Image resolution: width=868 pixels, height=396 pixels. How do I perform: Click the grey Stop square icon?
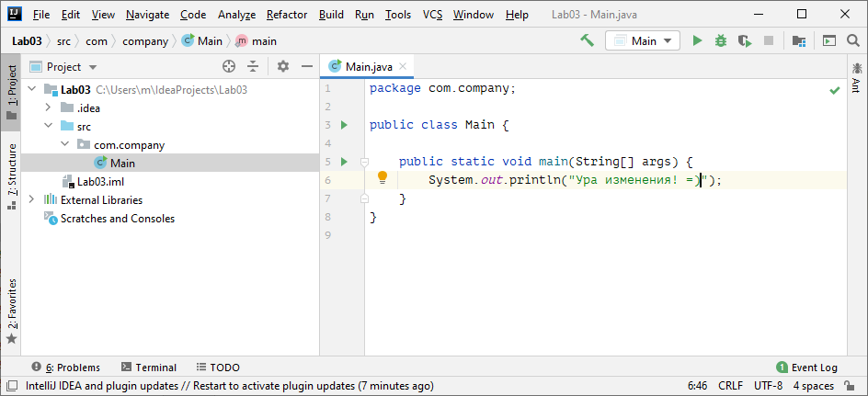point(769,41)
